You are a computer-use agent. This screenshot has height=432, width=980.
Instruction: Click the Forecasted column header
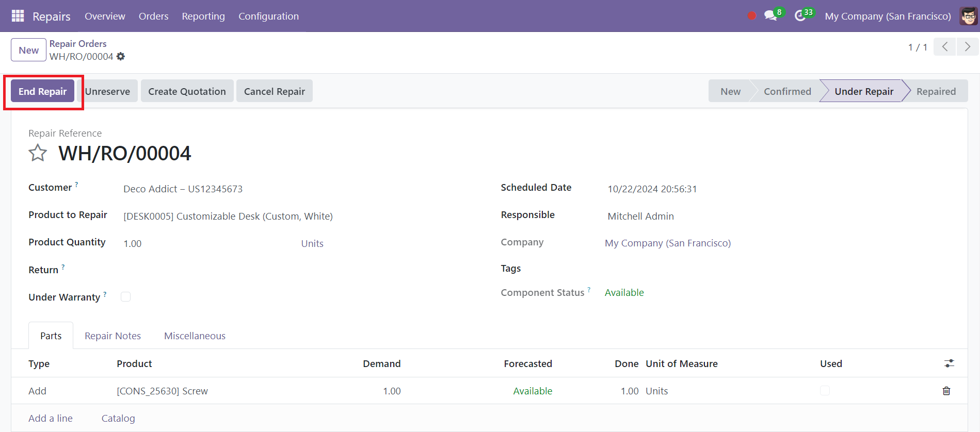coord(528,363)
